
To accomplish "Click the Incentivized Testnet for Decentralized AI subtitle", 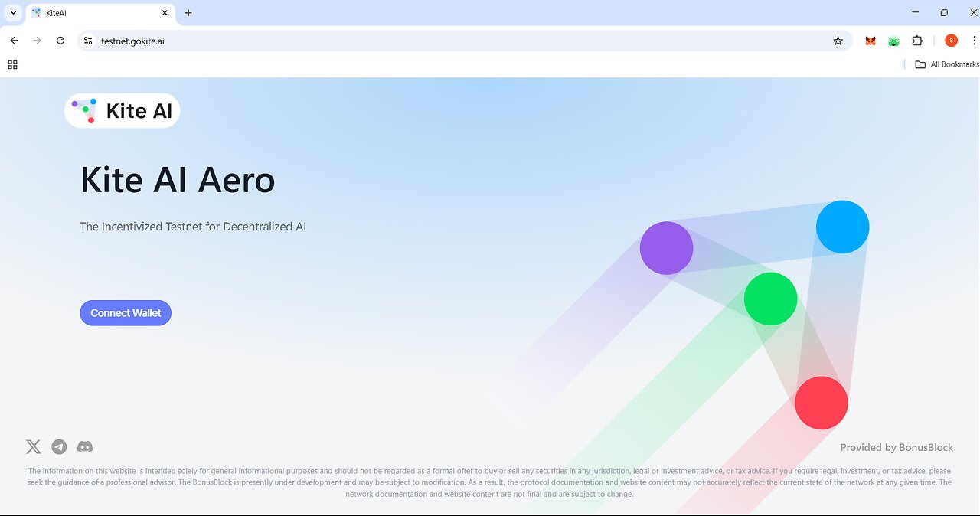I will pos(193,227).
